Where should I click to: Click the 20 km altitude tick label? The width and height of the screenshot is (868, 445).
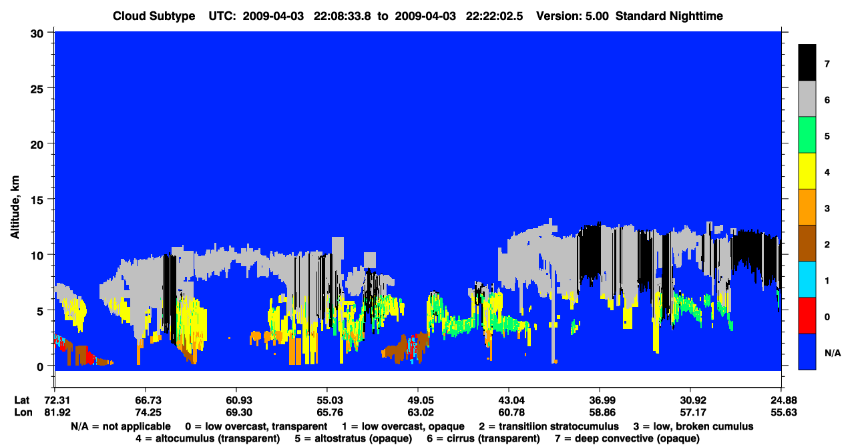[x=39, y=143]
